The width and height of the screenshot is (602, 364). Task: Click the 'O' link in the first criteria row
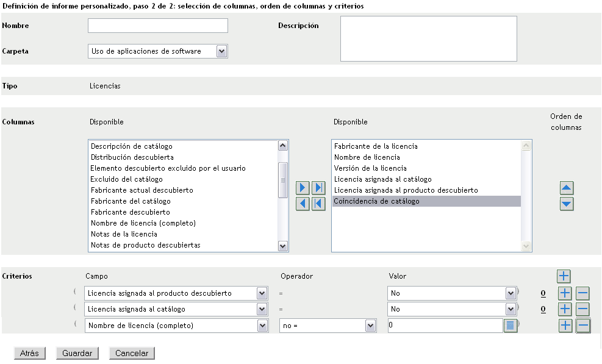(543, 293)
